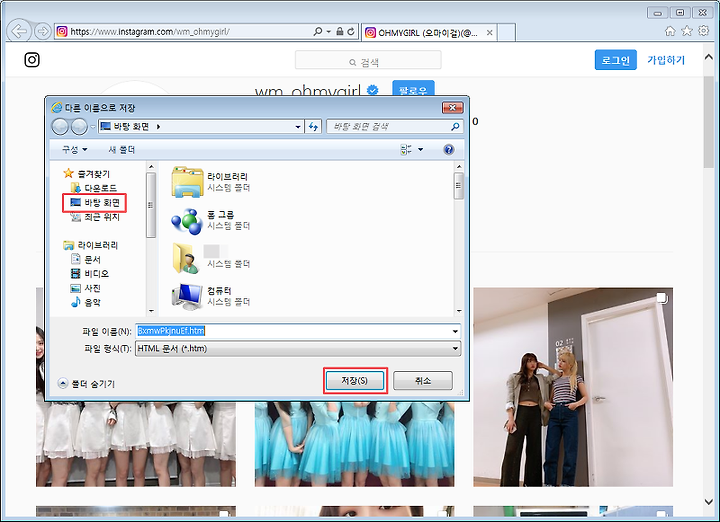
Task: Select 최근 위치 in the navigation pane
Action: 95,217
